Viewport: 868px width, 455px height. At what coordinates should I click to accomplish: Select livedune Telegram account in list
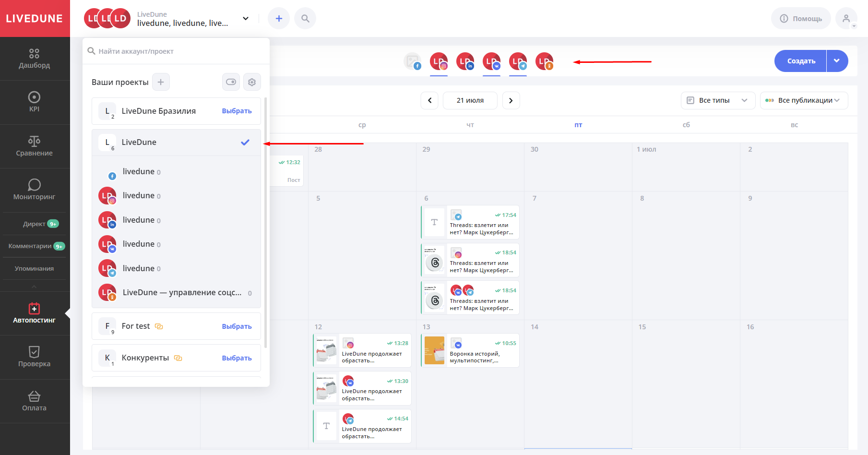pos(176,268)
